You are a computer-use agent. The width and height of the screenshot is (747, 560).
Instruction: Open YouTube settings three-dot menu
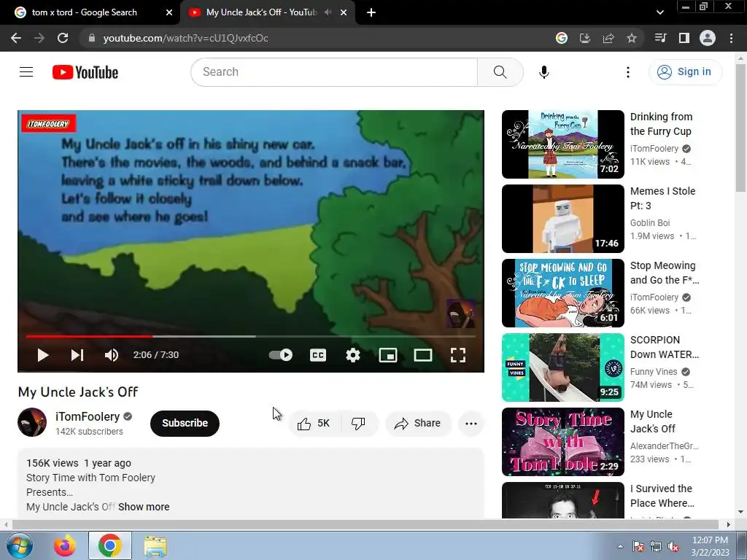(x=628, y=72)
